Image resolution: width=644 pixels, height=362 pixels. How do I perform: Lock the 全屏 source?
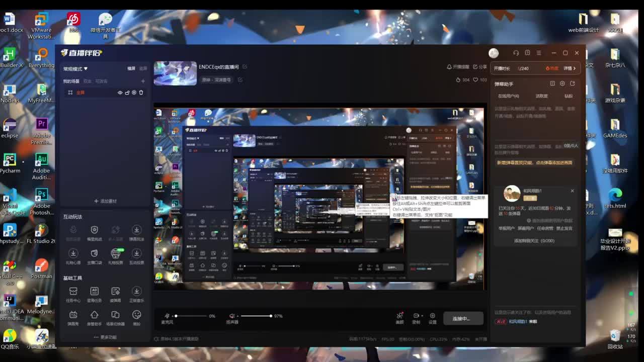127,93
